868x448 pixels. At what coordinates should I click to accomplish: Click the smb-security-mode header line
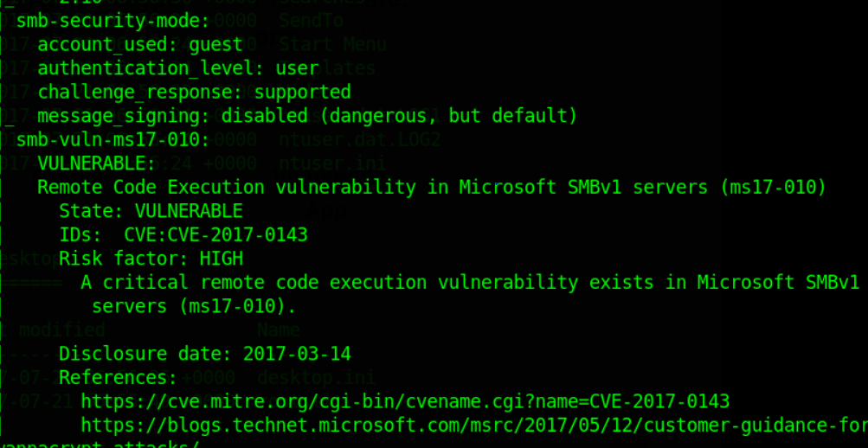click(x=113, y=21)
